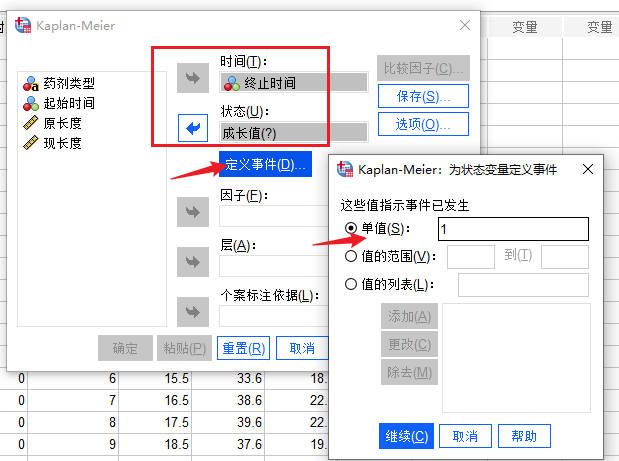Screen dimensions: 619x461
Task: Click 取消 in the define event dialog
Action: [465, 436]
